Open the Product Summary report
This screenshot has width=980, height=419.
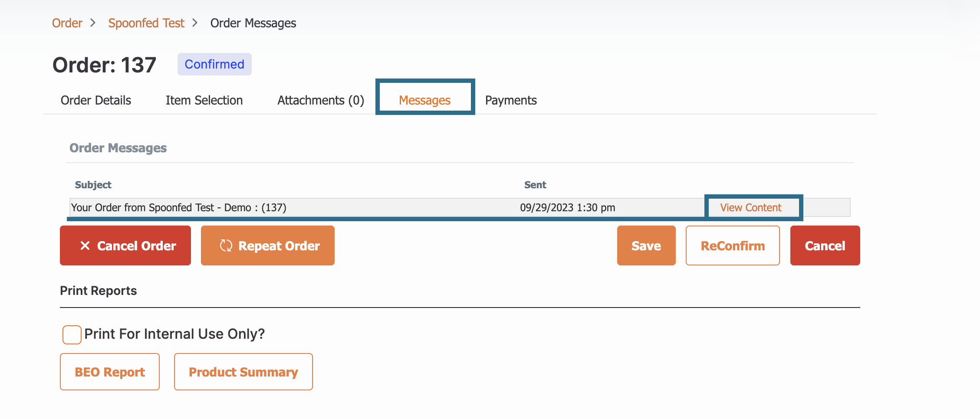[243, 372]
